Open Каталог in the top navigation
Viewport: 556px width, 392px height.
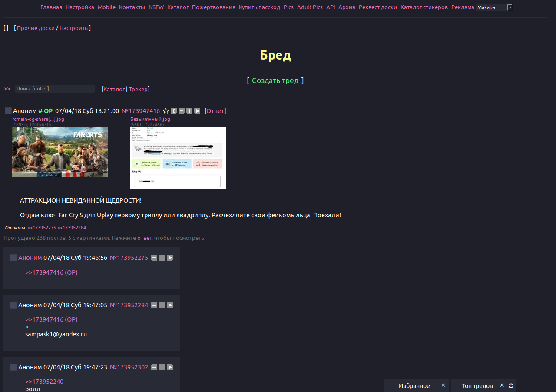coord(178,7)
